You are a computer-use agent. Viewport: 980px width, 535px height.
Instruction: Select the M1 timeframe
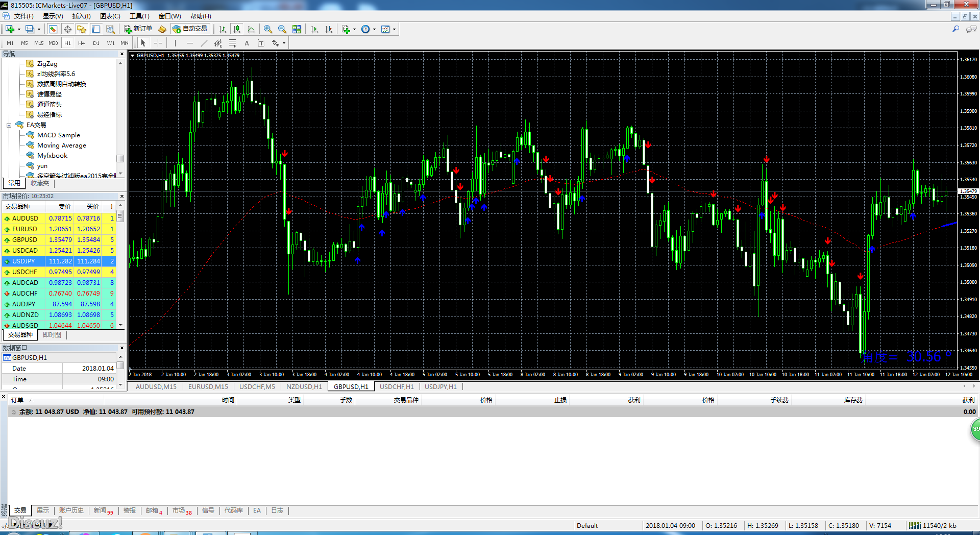pos(10,43)
